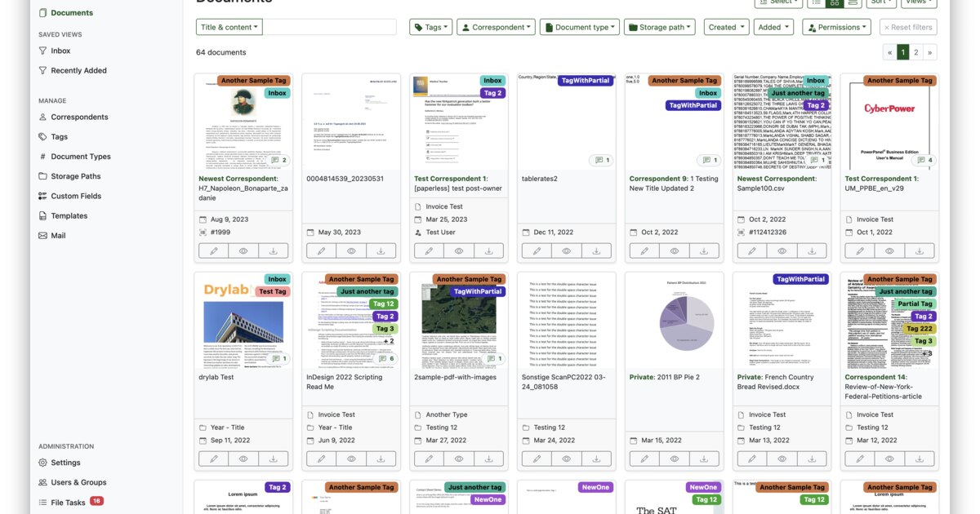The image size is (980, 514).
Task: Select Document Types in the Manage menu
Action: 80,157
